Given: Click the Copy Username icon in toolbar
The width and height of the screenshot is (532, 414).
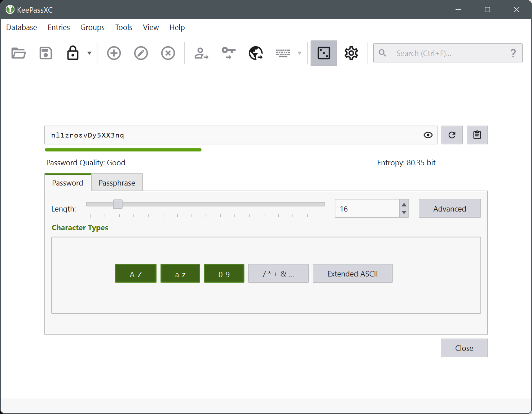Looking at the screenshot, I should (201, 53).
